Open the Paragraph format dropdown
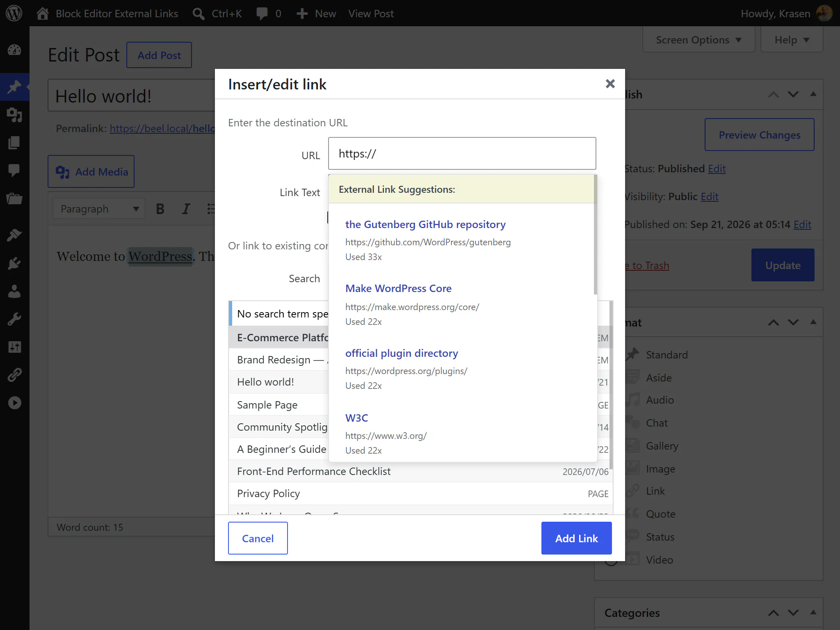 coord(99,209)
